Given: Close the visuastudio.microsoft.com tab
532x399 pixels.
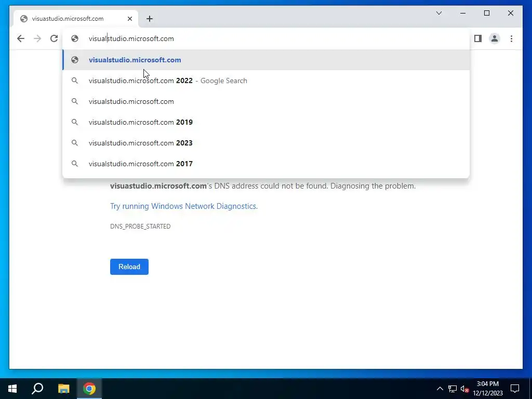Looking at the screenshot, I should 129,19.
